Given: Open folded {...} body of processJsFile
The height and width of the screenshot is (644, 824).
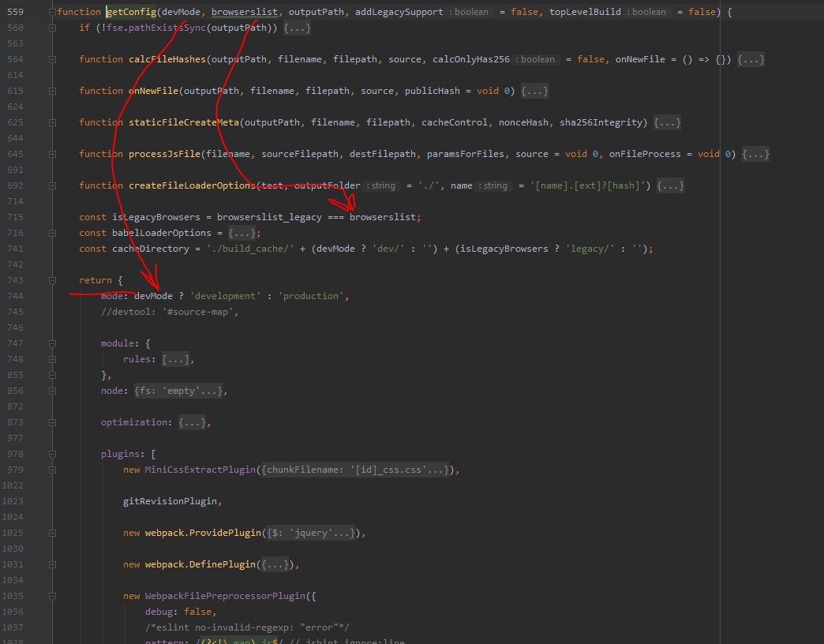Looking at the screenshot, I should pyautogui.click(x=755, y=154).
